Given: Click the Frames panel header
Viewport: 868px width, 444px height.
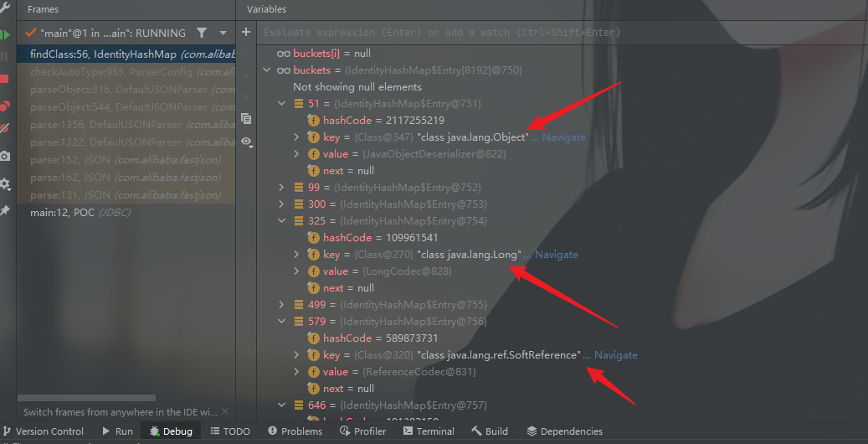Looking at the screenshot, I should tap(43, 9).
